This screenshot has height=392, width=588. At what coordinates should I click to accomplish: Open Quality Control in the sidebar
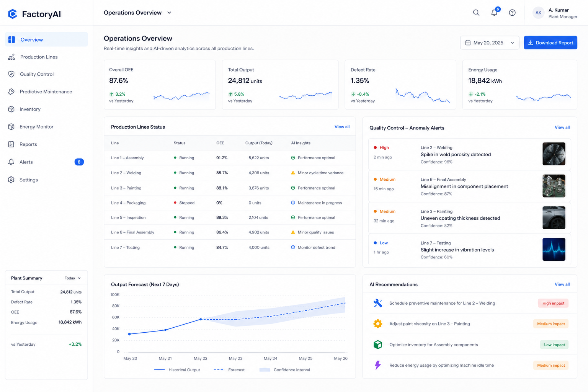(46, 74)
